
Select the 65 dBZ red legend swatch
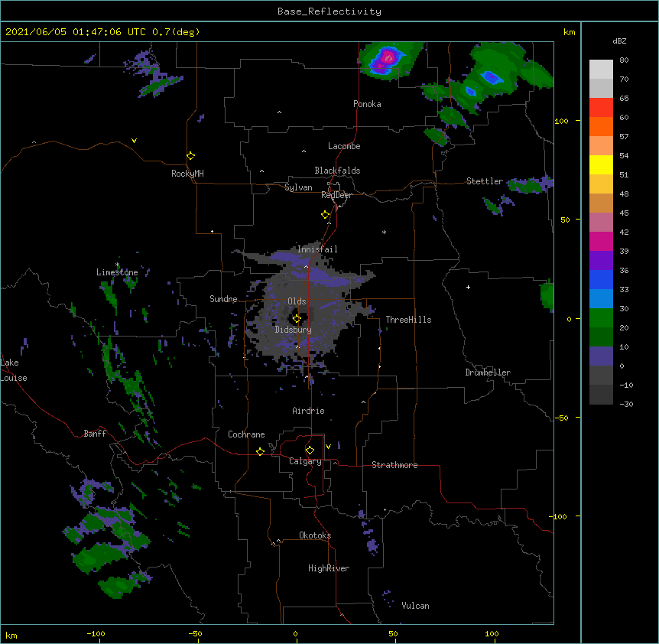pos(601,108)
